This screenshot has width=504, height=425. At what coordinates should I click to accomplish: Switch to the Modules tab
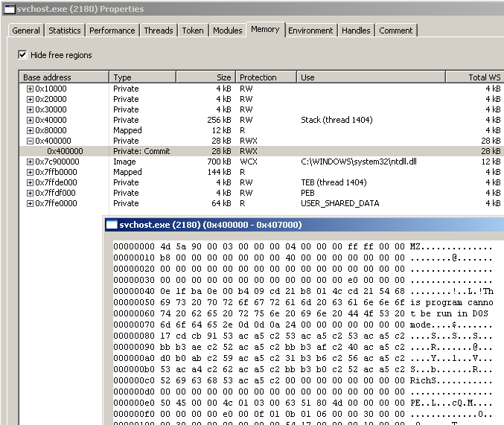[228, 31]
